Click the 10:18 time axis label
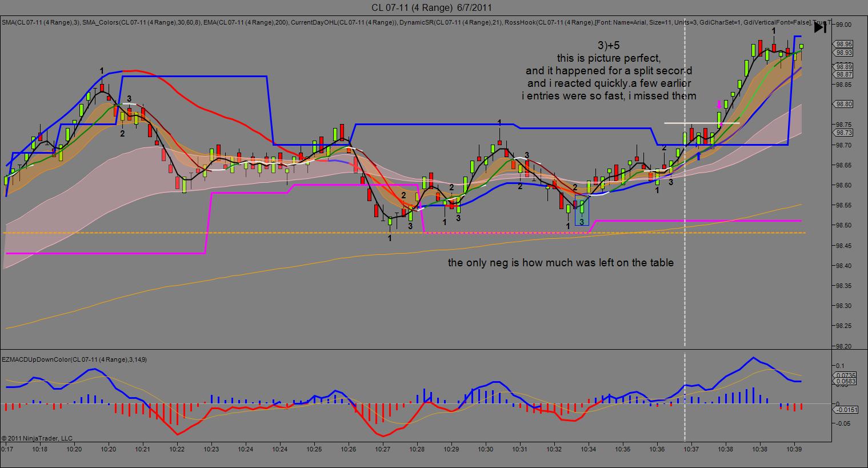 pyautogui.click(x=40, y=449)
